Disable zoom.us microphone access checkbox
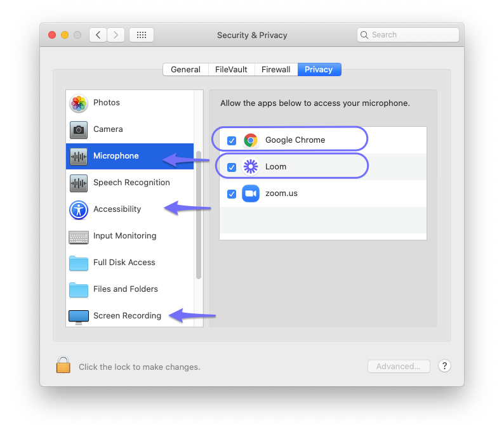 click(x=232, y=194)
